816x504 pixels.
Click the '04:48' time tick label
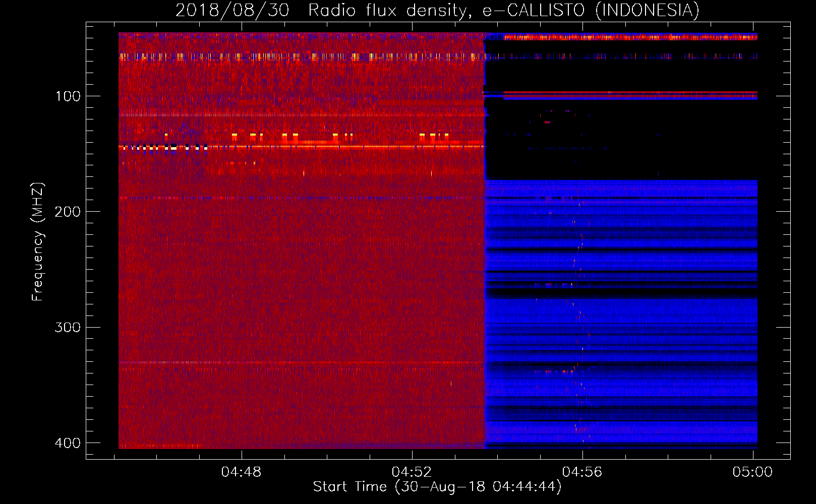point(241,472)
